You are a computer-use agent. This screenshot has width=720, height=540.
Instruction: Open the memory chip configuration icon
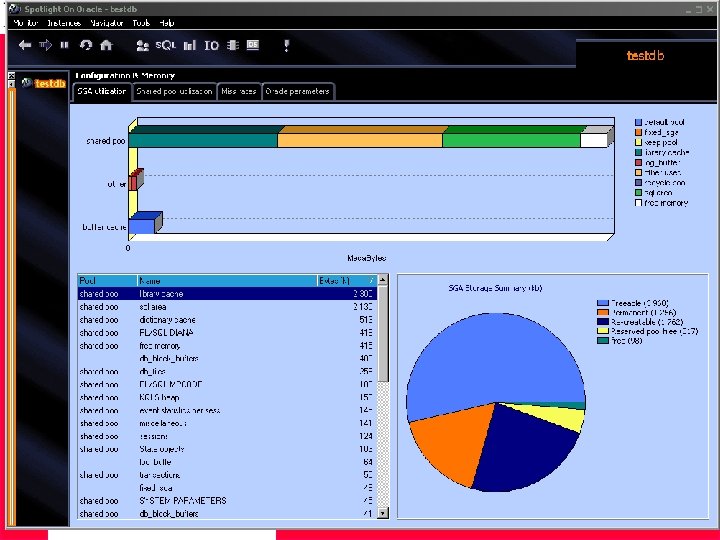click(x=233, y=45)
